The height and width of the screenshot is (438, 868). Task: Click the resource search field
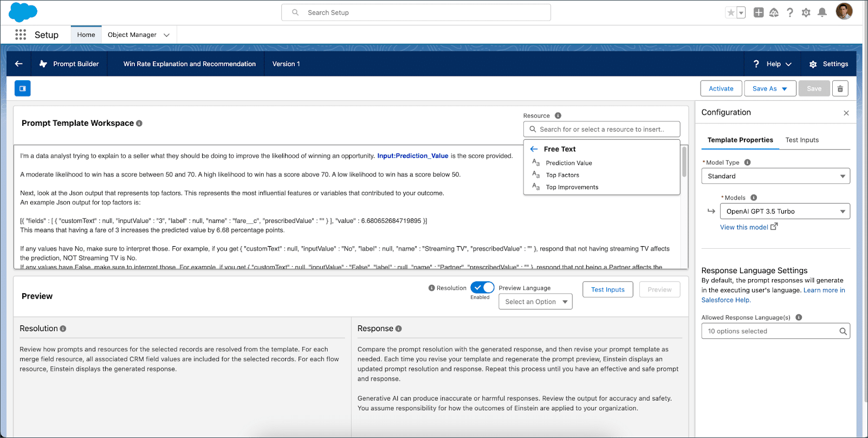(601, 130)
